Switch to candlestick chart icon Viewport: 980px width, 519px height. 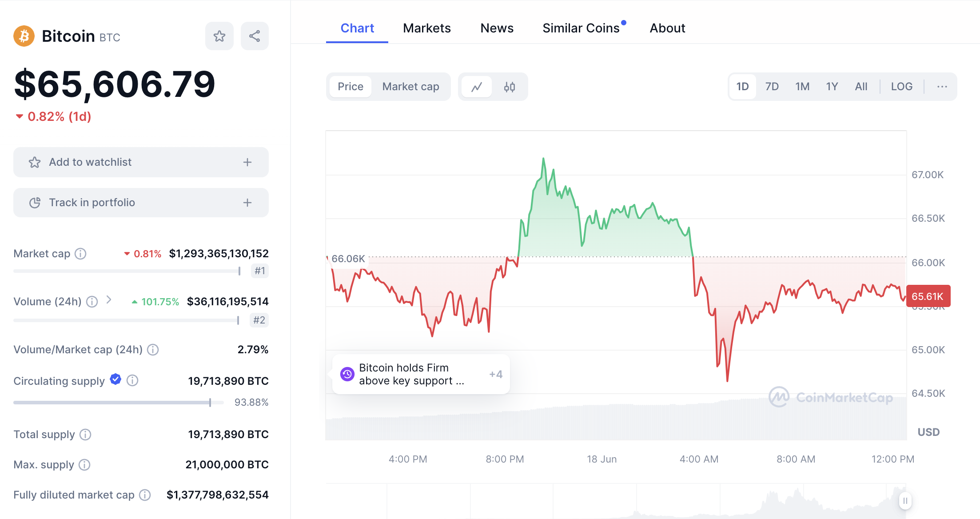(510, 87)
